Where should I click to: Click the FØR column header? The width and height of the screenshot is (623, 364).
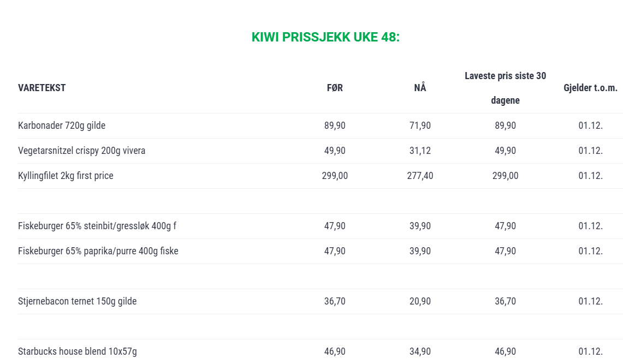click(335, 88)
